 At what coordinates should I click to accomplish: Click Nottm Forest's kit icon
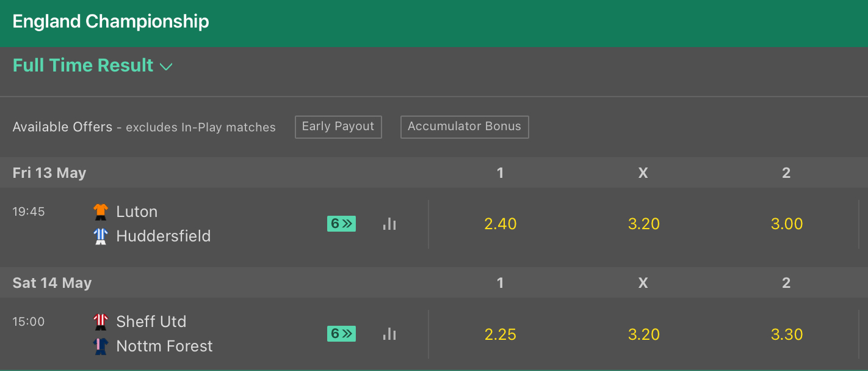pyautogui.click(x=100, y=346)
